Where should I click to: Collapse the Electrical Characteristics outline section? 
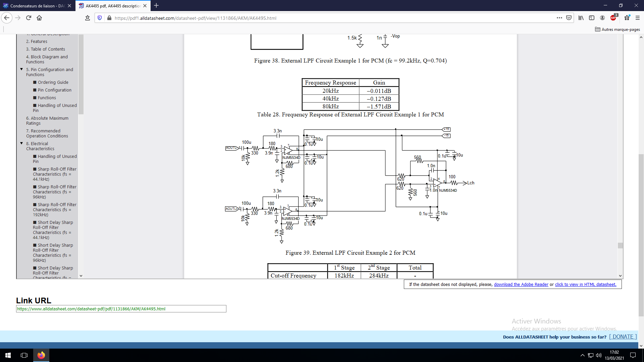point(21,143)
